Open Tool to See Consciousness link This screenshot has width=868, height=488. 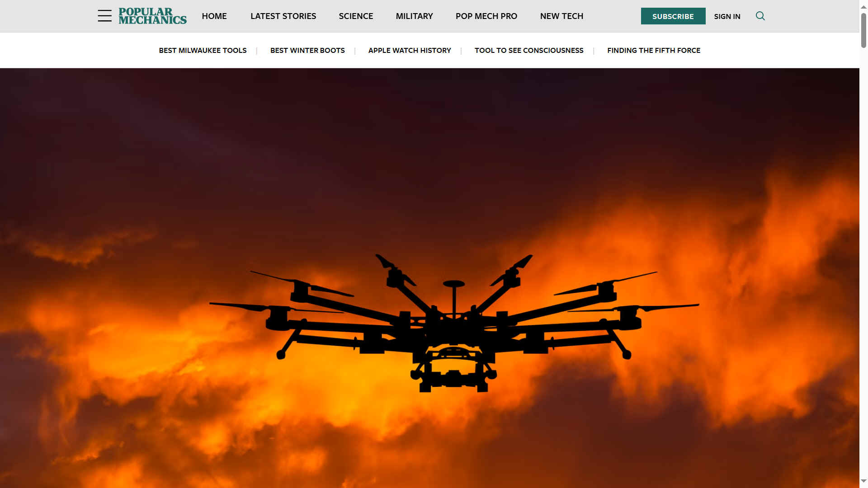[x=529, y=50]
